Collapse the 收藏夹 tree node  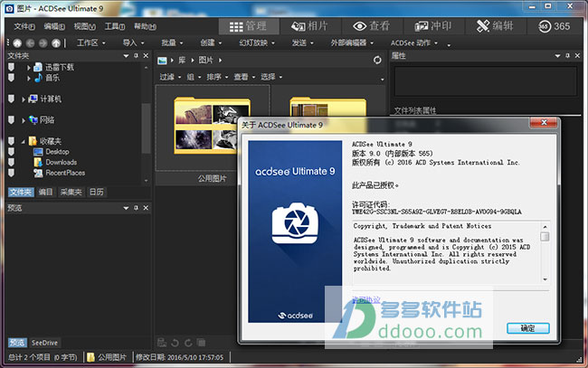pyautogui.click(x=24, y=142)
